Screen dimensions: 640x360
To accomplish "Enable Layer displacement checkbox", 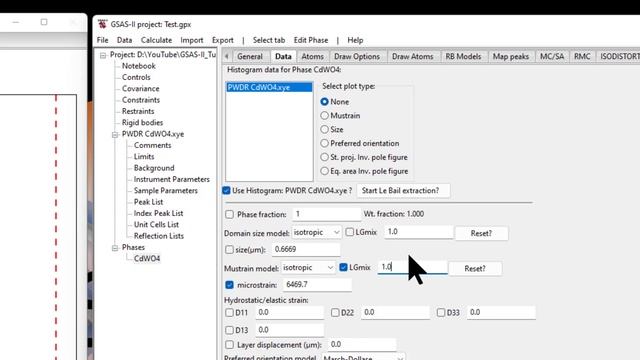I will [229, 345].
